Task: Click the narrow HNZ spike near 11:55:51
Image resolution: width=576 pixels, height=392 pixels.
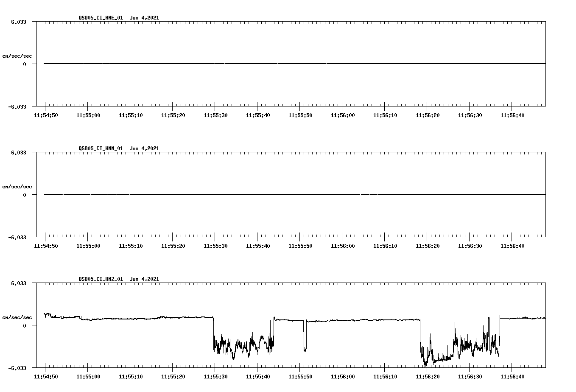Action: 305,336
